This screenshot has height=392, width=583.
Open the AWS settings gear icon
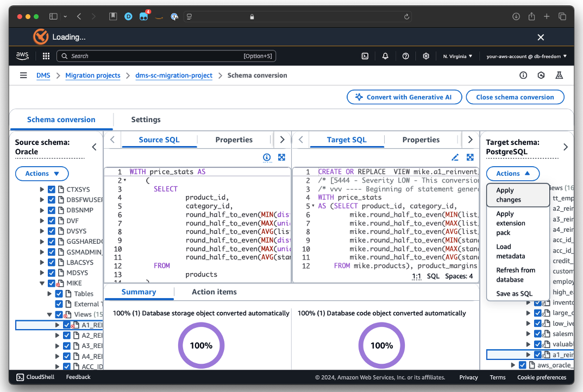click(426, 56)
